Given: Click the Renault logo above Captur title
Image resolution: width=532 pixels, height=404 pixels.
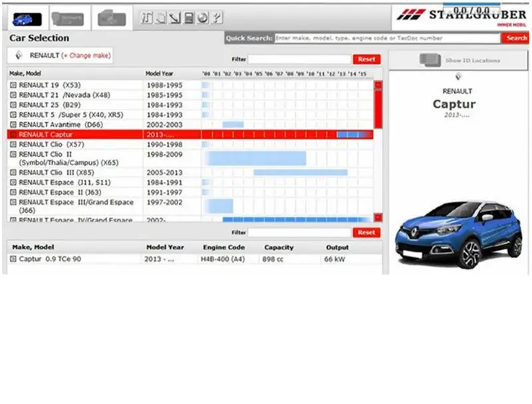Looking at the screenshot, I should 458,76.
